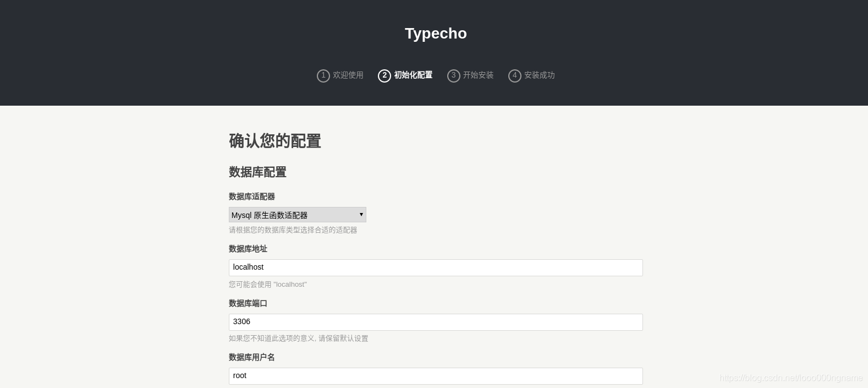
Task: Open the 数据库适配器 dropdown (Mysql 原生函数适配器)
Action: point(298,215)
